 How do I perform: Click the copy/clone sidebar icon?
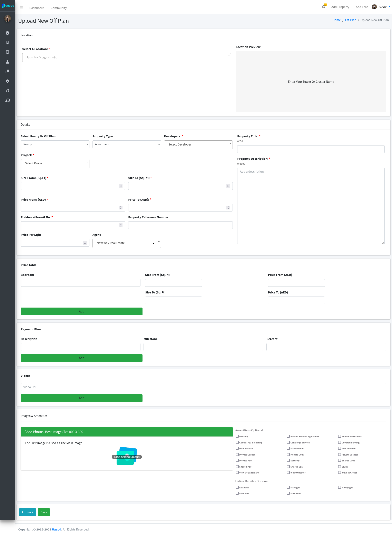point(7,72)
